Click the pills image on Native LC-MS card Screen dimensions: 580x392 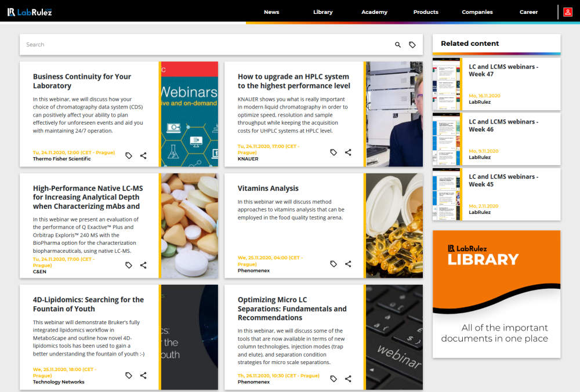click(190, 226)
